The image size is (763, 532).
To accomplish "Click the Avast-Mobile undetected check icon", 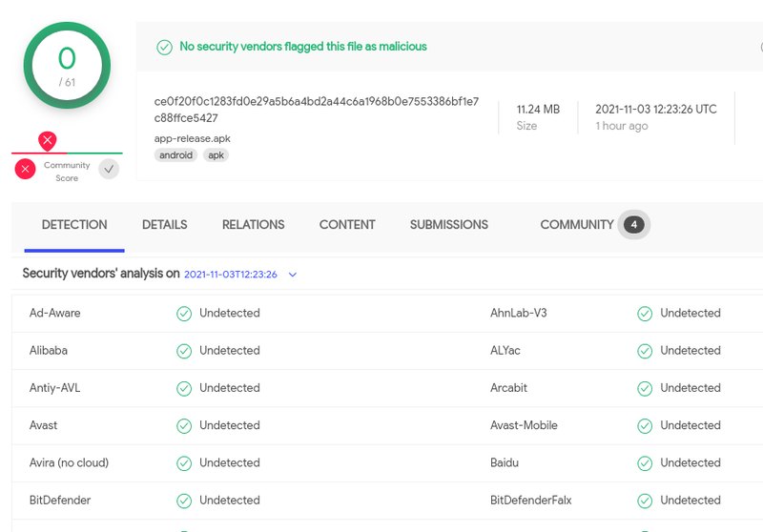I will coord(645,426).
